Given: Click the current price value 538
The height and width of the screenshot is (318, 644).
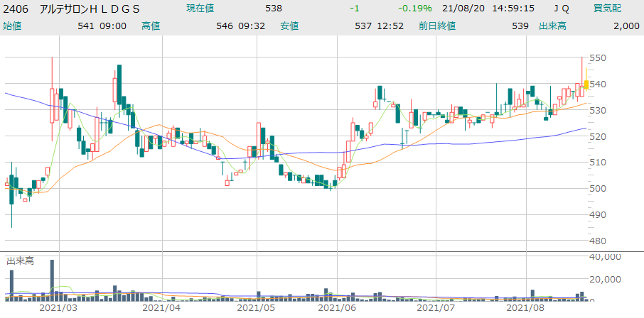Looking at the screenshot, I should click(x=273, y=9).
